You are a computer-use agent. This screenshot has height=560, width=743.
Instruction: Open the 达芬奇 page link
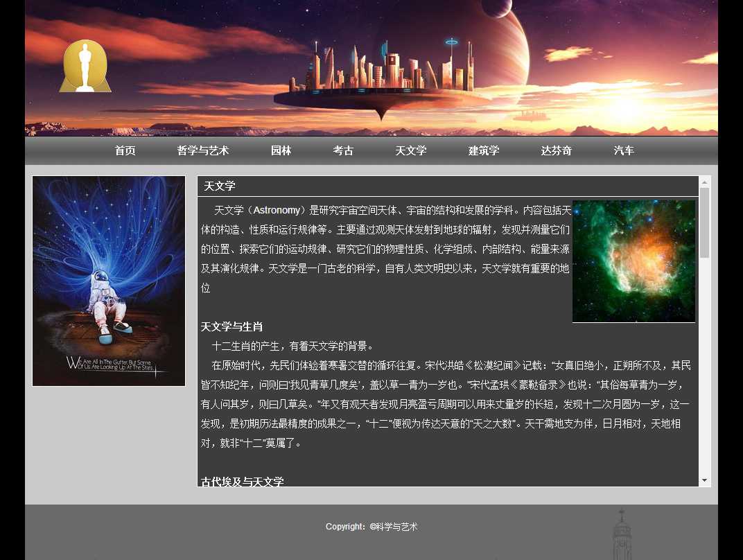tap(556, 150)
